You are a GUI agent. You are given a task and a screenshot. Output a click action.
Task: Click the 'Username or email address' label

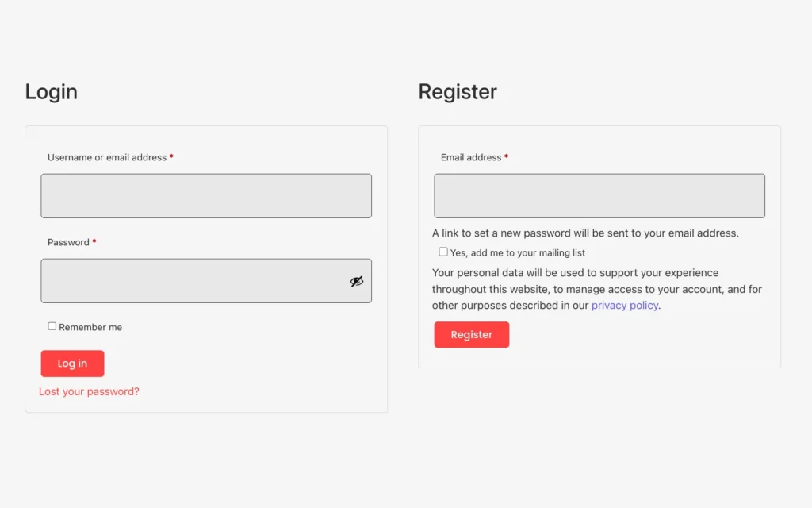pos(107,157)
